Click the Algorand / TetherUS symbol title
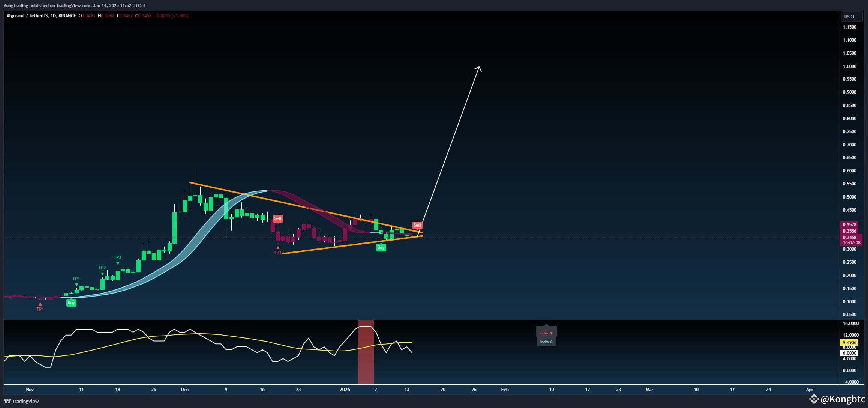This screenshot has width=868, height=408. [x=27, y=16]
